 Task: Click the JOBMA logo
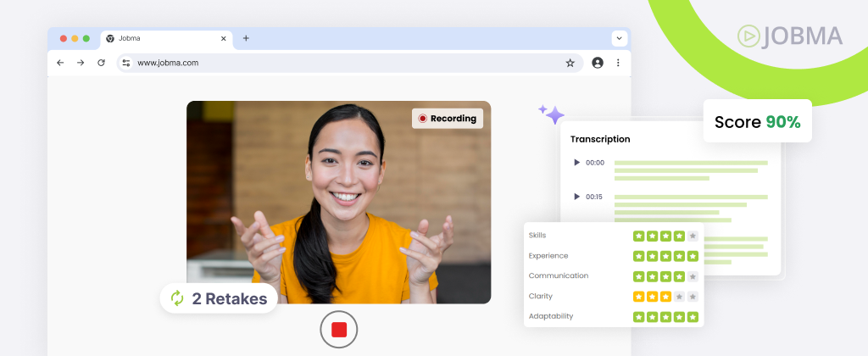point(790,36)
